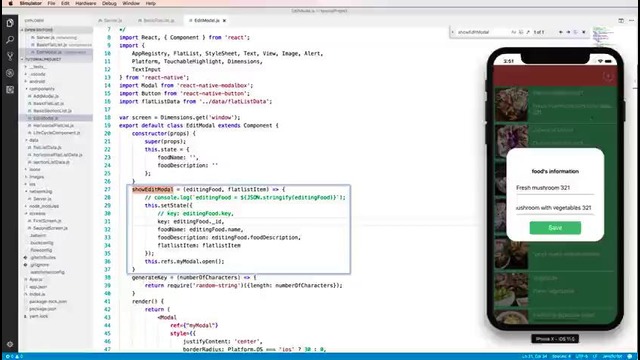640x360 pixels.
Task: Click the food description field in modal
Action: tap(555, 208)
